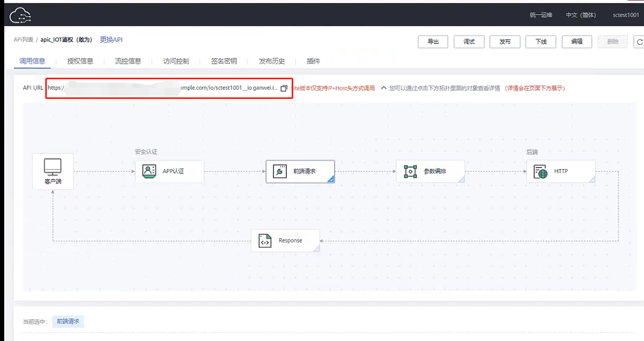
Task: Switch to the 调用信息 tab
Action: click(32, 61)
